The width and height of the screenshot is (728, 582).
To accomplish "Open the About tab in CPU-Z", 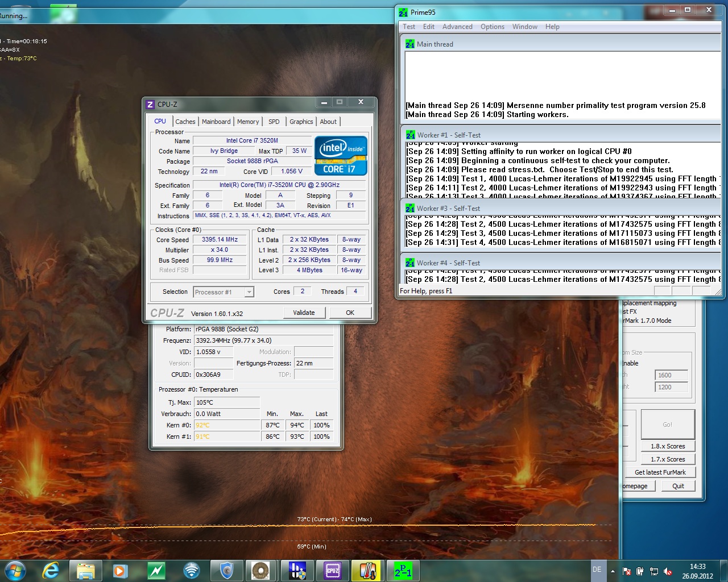I will [x=328, y=122].
